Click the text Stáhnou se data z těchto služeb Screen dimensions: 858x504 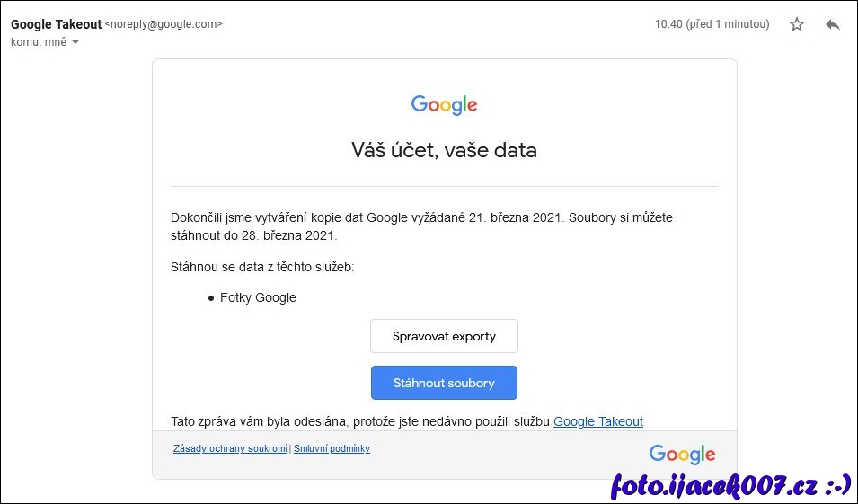(x=262, y=267)
